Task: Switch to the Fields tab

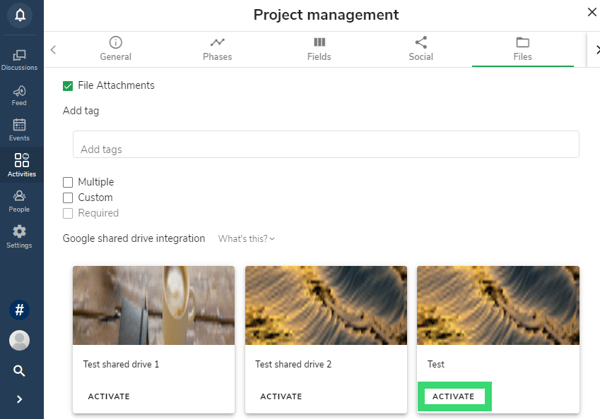Action: click(x=319, y=49)
